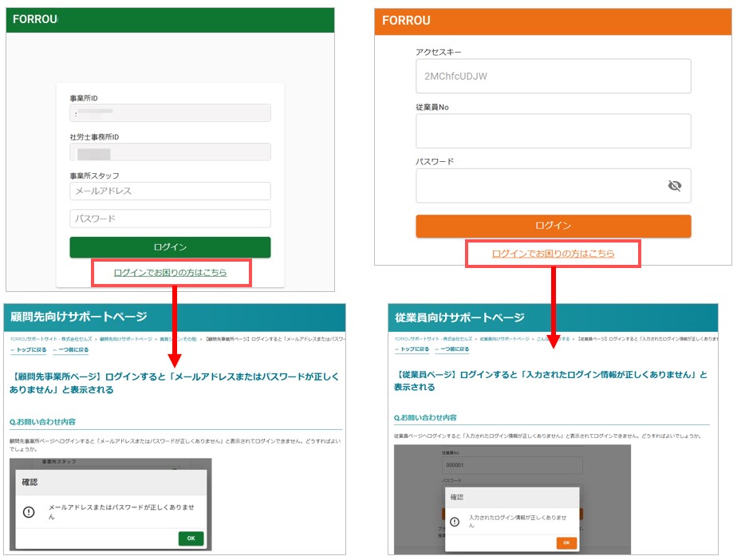Screen dimensions: 737x560
Task: Click article title 【顧問先事業所ページ】ログインすると…
Action: (x=174, y=383)
